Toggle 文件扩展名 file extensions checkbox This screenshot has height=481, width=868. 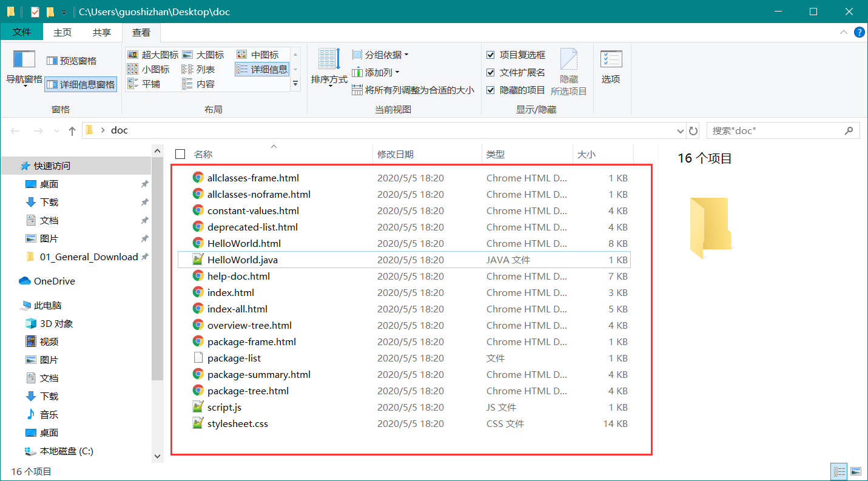(491, 73)
